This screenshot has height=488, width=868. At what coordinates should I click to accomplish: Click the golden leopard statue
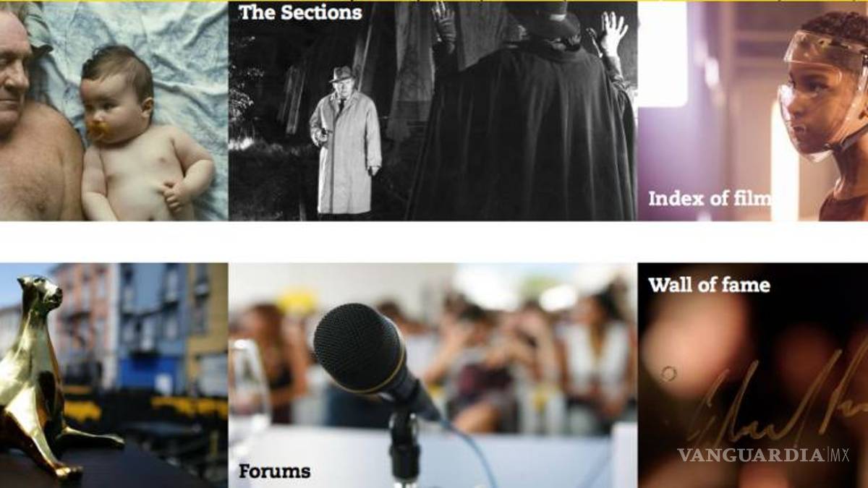pyautogui.click(x=43, y=374)
